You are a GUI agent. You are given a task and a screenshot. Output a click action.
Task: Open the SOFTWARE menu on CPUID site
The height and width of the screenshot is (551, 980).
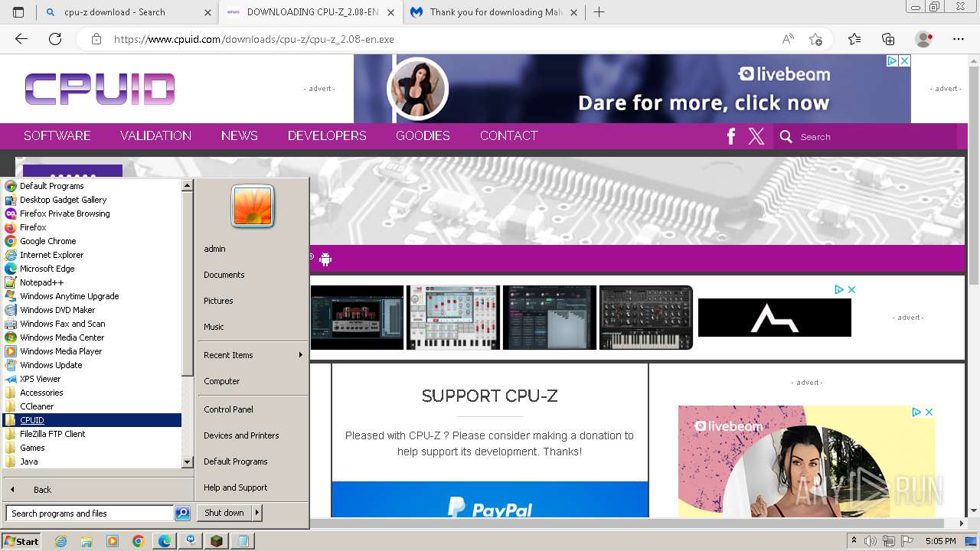point(57,135)
